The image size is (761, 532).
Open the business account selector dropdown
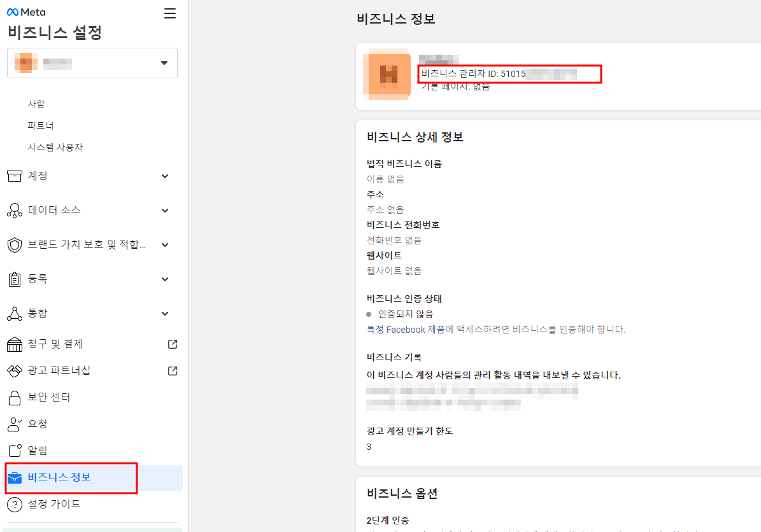164,62
